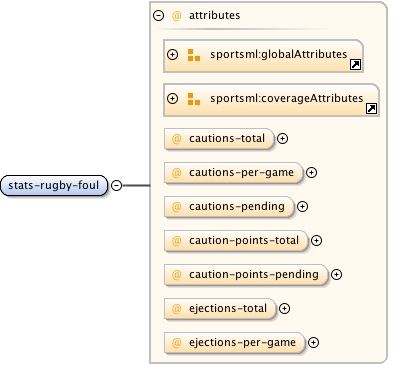Follow coverageAttributes reference arrow icon
This screenshot has width=405, height=365.
coord(371,108)
